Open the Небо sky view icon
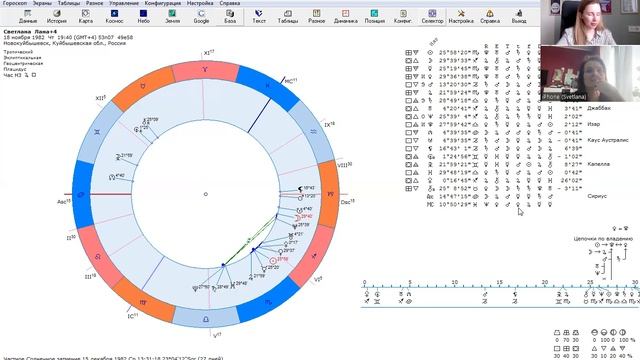Viewport: 640px width, 360px height. (x=143, y=16)
